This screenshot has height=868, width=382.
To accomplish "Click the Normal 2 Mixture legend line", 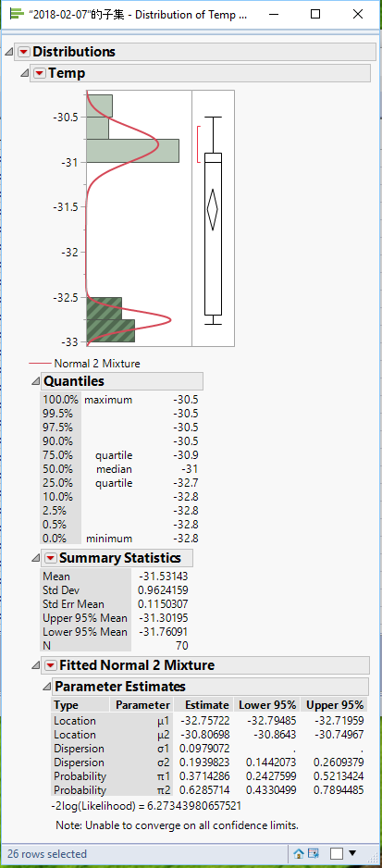I will tap(39, 364).
